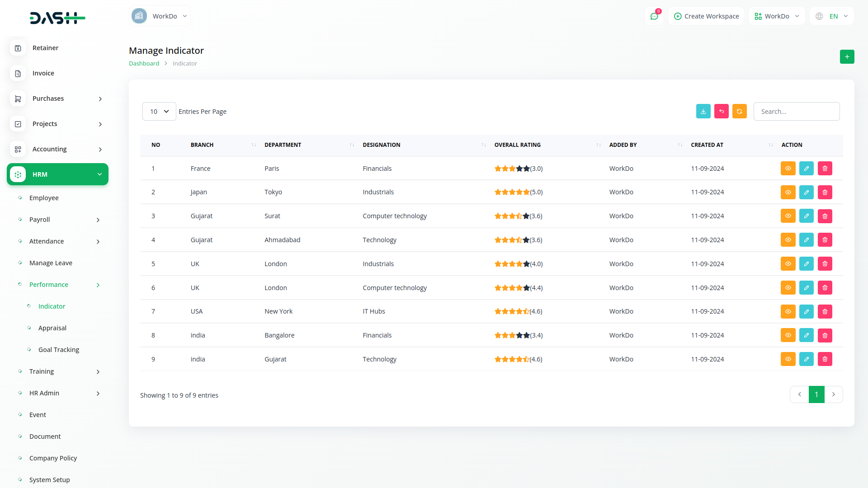Select Goal Tracking in sidebar
This screenshot has height=488, width=868.
59,350
